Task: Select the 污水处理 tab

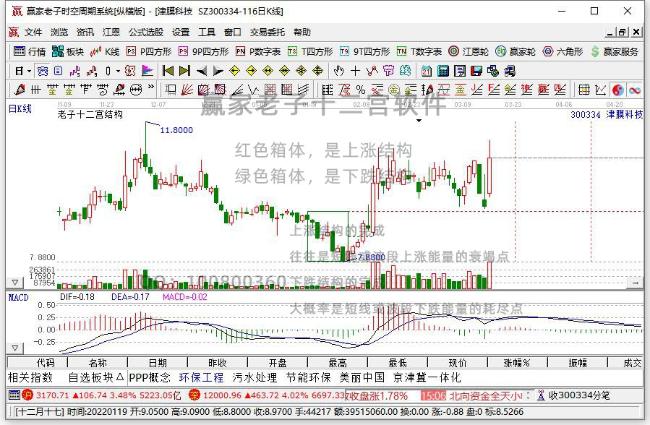Action: pyautogui.click(x=255, y=377)
